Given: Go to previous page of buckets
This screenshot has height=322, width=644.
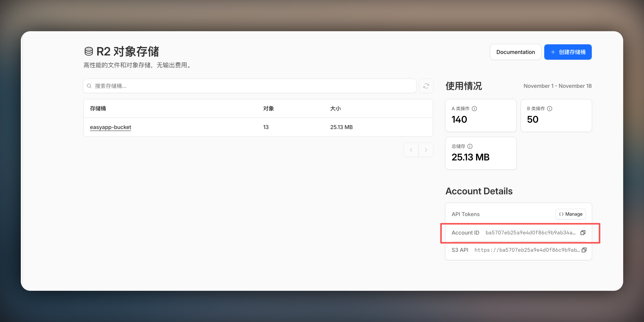Looking at the screenshot, I should point(411,150).
